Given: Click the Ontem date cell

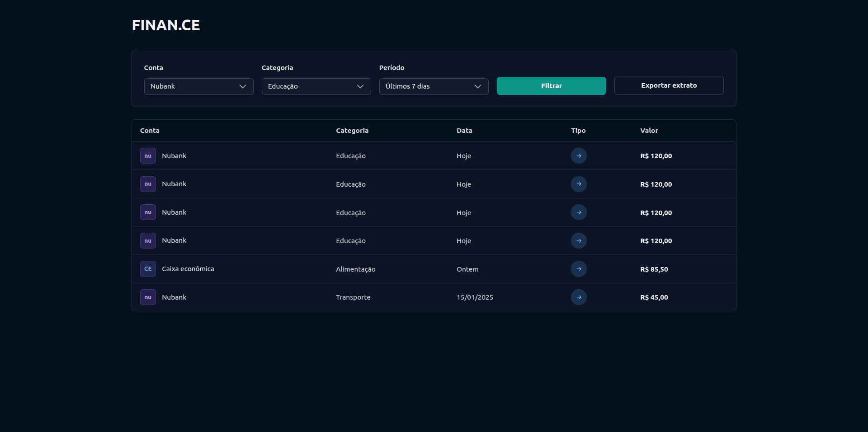Looking at the screenshot, I should point(467,269).
